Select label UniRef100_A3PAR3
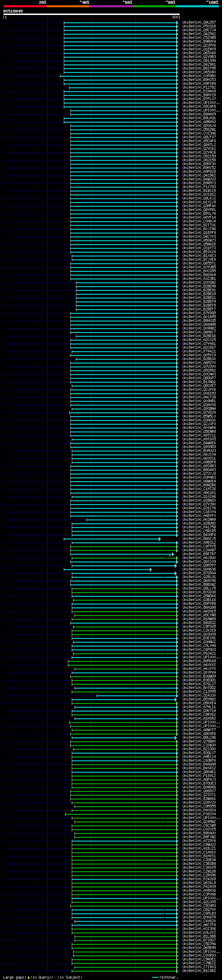This screenshot has width=222, height=980. [x=199, y=477]
